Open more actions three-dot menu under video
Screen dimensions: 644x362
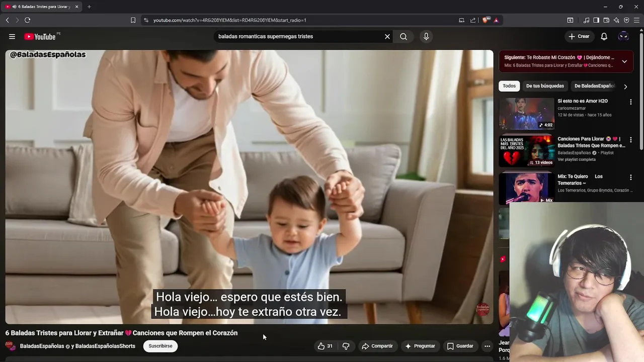tap(487, 346)
